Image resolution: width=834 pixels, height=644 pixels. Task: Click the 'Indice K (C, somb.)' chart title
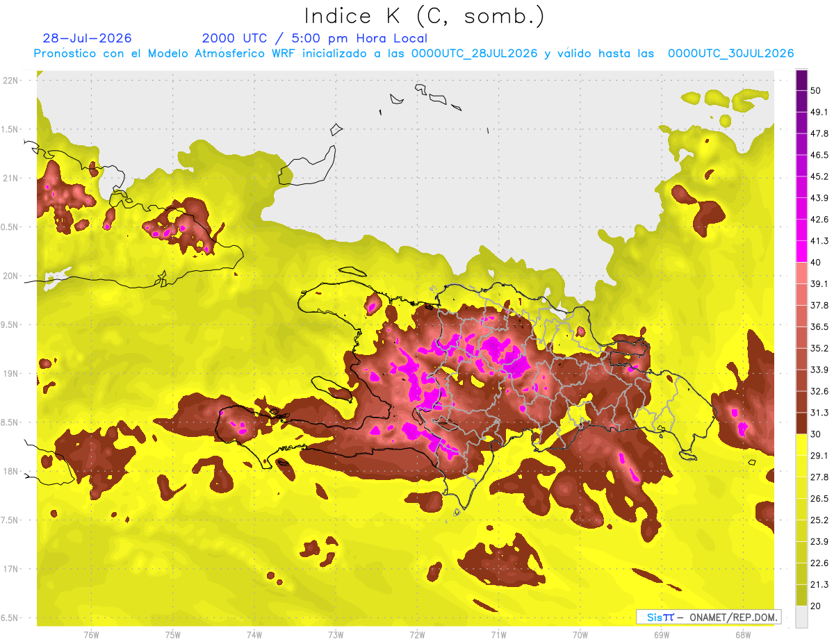(x=424, y=16)
